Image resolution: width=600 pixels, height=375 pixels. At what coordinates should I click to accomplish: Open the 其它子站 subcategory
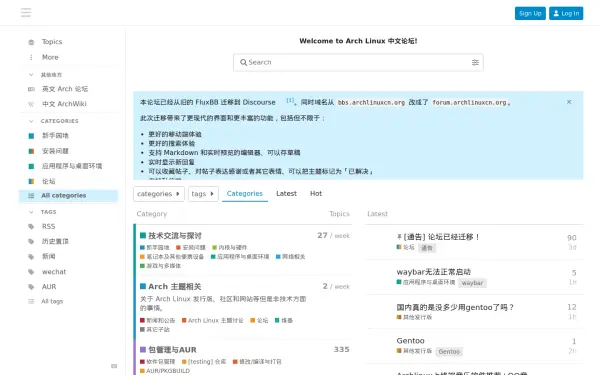click(x=155, y=330)
